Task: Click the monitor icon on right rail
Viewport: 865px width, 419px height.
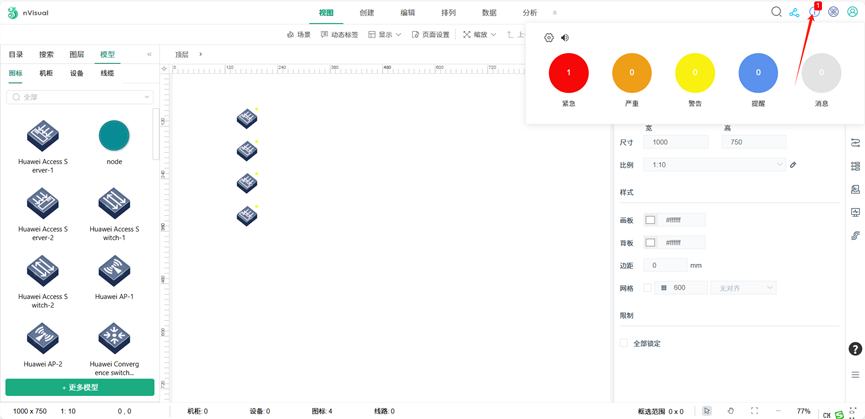Action: [x=856, y=212]
